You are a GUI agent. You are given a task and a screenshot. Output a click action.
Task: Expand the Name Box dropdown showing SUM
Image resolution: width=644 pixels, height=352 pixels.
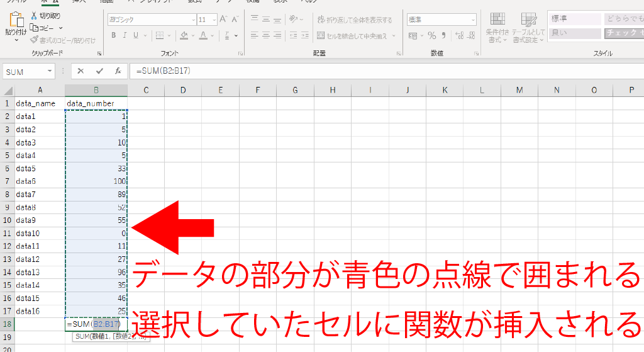[x=50, y=72]
